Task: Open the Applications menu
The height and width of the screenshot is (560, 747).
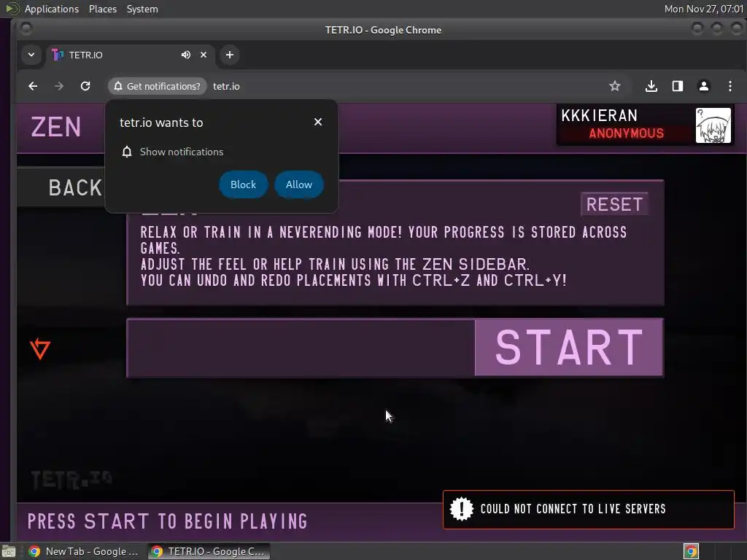Action: 52,9
